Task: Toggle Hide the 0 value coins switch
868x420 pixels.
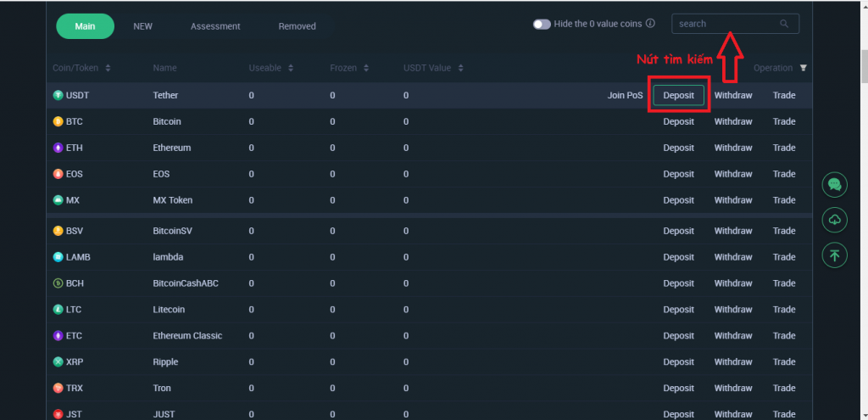Action: click(x=542, y=25)
